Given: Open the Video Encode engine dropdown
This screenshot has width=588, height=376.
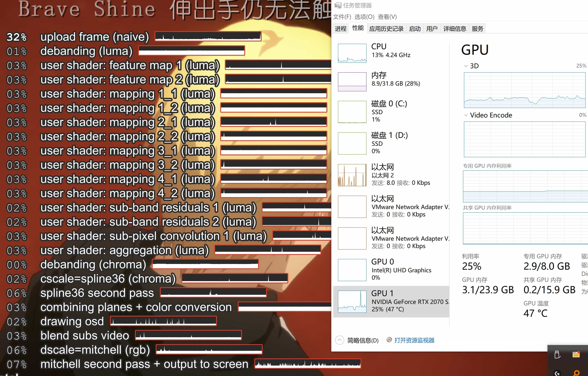Looking at the screenshot, I should click(466, 115).
